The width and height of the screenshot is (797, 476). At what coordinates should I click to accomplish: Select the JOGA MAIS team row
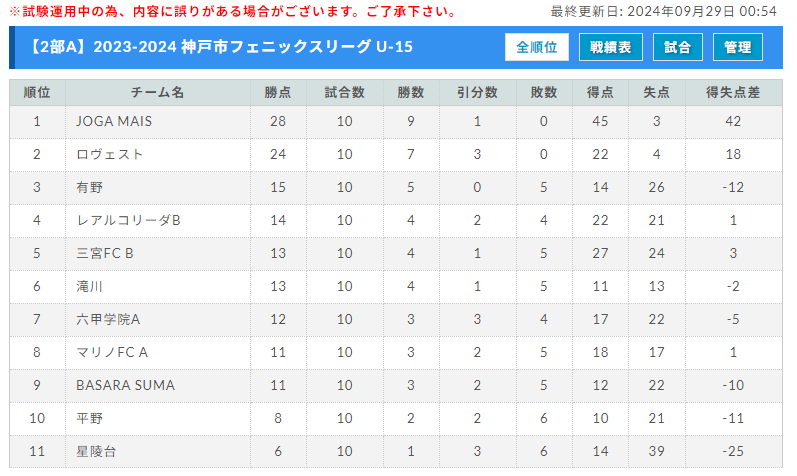(x=396, y=122)
